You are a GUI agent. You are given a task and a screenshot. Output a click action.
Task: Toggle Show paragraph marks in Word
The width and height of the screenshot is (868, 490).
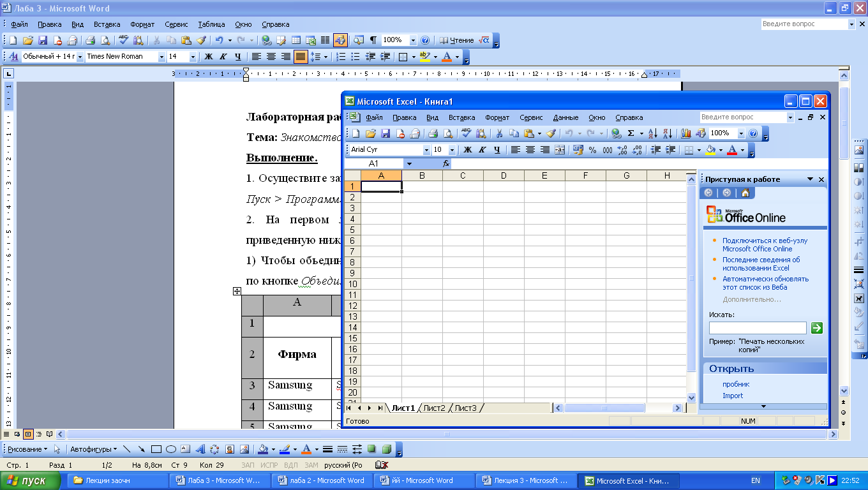click(x=373, y=40)
